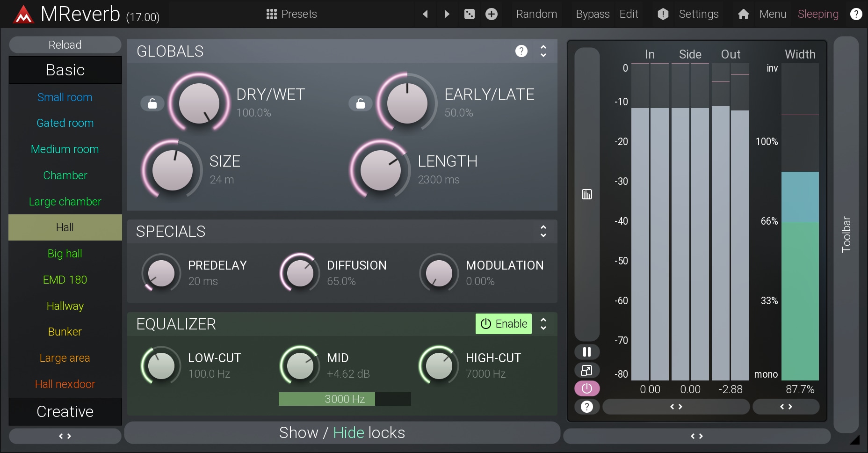Open the Presets menu

click(x=292, y=14)
